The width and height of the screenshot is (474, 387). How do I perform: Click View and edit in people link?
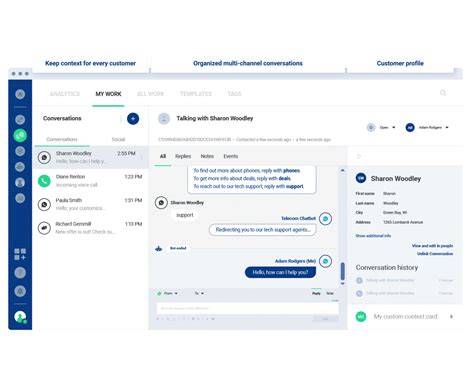tap(432, 246)
